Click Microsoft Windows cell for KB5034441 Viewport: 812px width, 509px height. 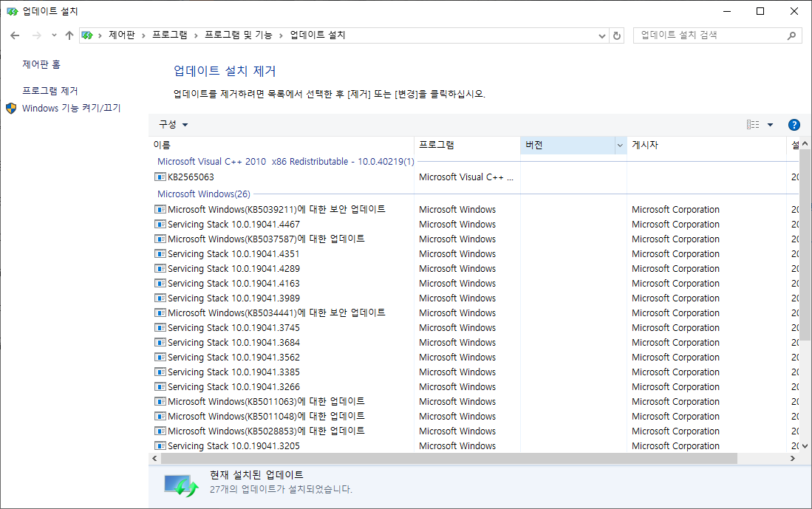click(457, 312)
